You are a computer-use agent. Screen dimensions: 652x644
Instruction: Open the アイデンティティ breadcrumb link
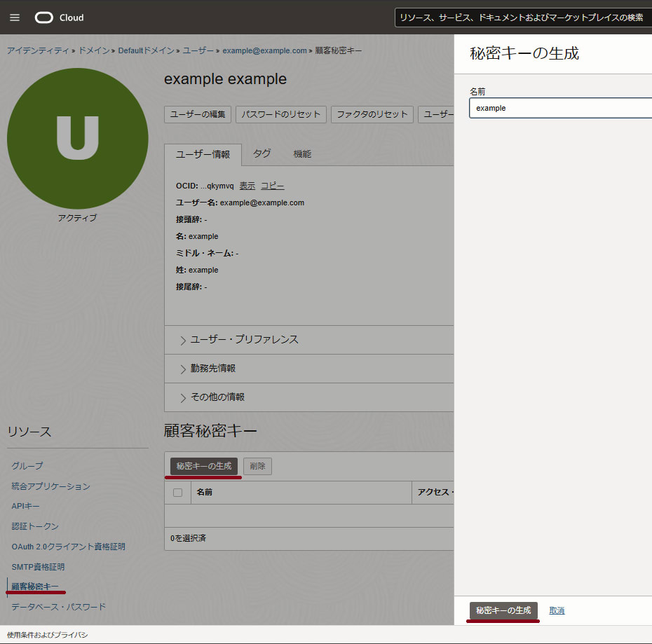(38, 50)
